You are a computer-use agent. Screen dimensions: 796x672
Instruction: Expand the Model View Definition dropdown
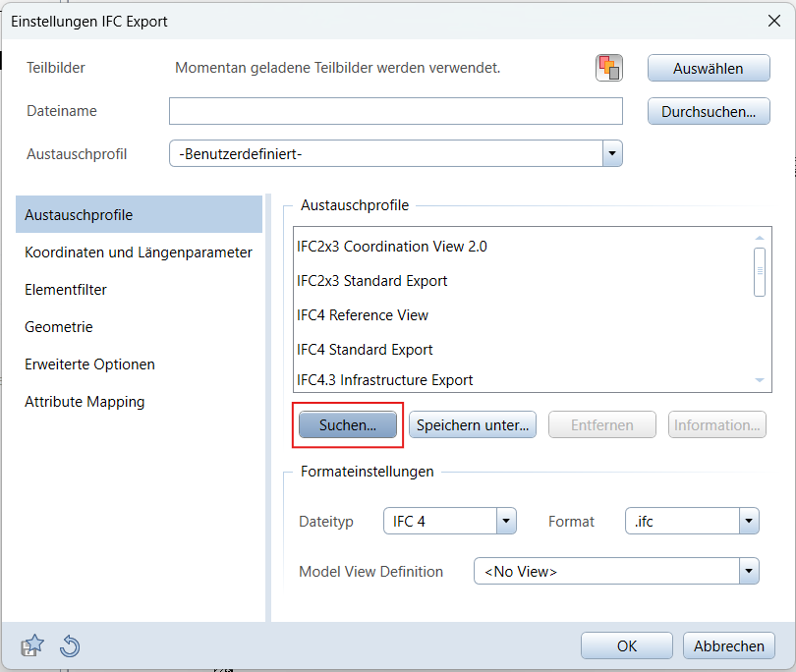click(x=749, y=571)
